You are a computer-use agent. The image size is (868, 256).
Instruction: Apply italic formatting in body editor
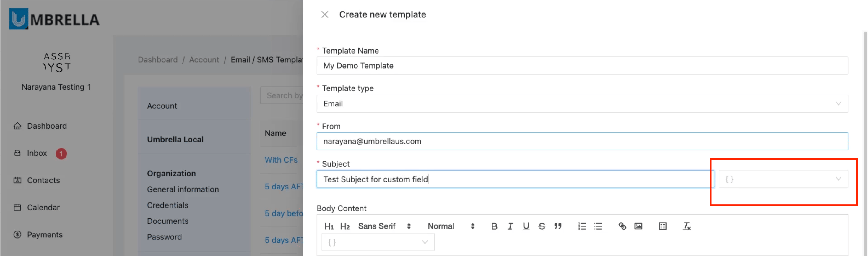click(x=510, y=226)
